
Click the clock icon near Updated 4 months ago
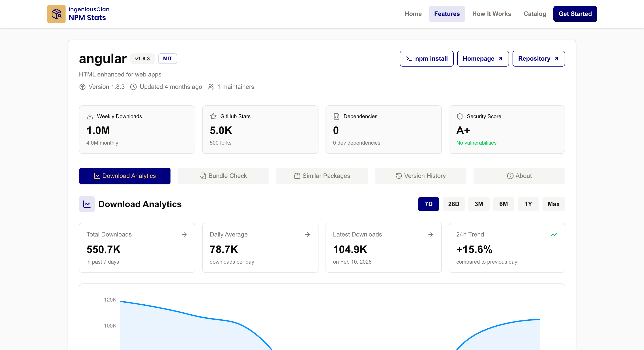pos(133,87)
